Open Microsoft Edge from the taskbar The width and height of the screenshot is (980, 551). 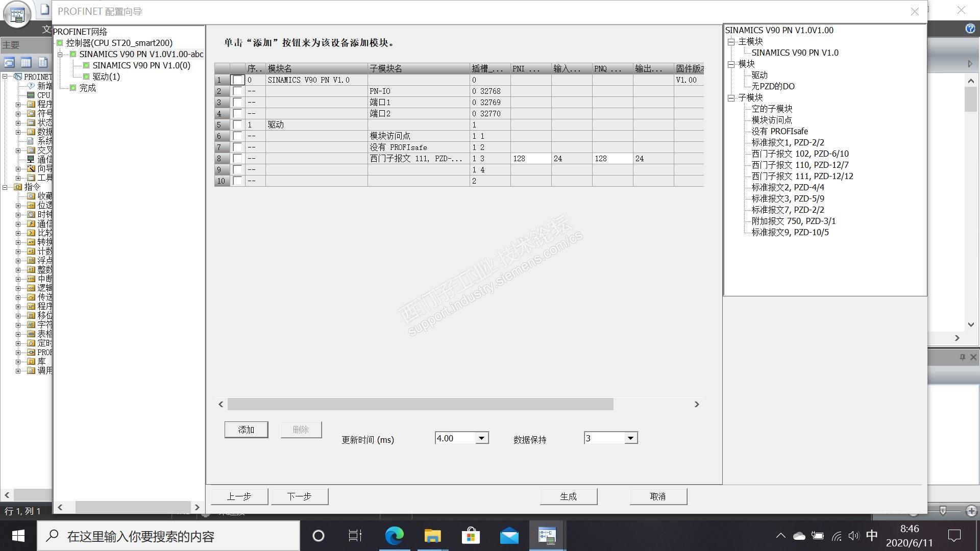click(x=394, y=536)
